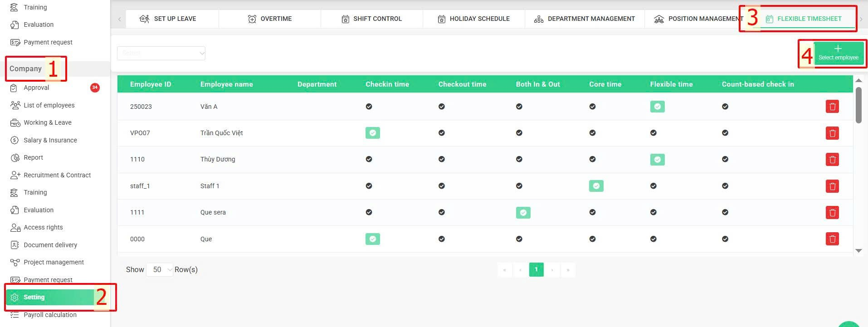This screenshot has height=327, width=868.
Task: Click Employee ID column header
Action: tap(151, 84)
